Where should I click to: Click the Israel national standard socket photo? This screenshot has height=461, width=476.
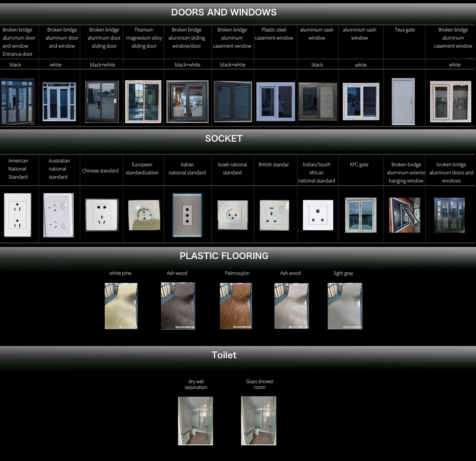point(233,215)
